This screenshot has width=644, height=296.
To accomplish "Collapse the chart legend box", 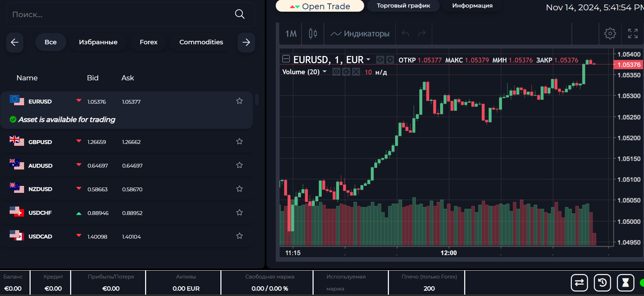I will [286, 59].
